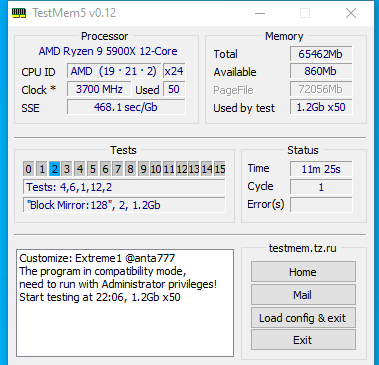379x365 pixels.
Task: Click the SSE 468.1 sec/Gb field
Action: (126, 107)
